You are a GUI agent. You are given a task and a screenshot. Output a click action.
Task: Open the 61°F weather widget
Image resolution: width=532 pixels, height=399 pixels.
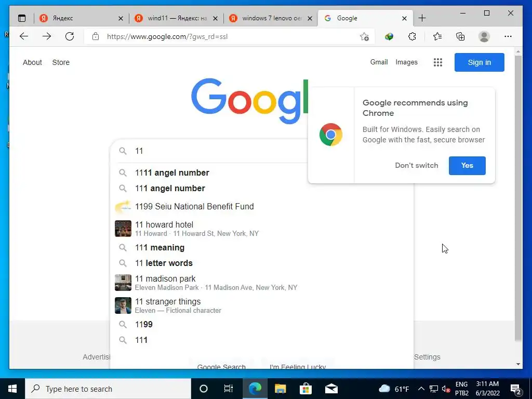pyautogui.click(x=394, y=389)
